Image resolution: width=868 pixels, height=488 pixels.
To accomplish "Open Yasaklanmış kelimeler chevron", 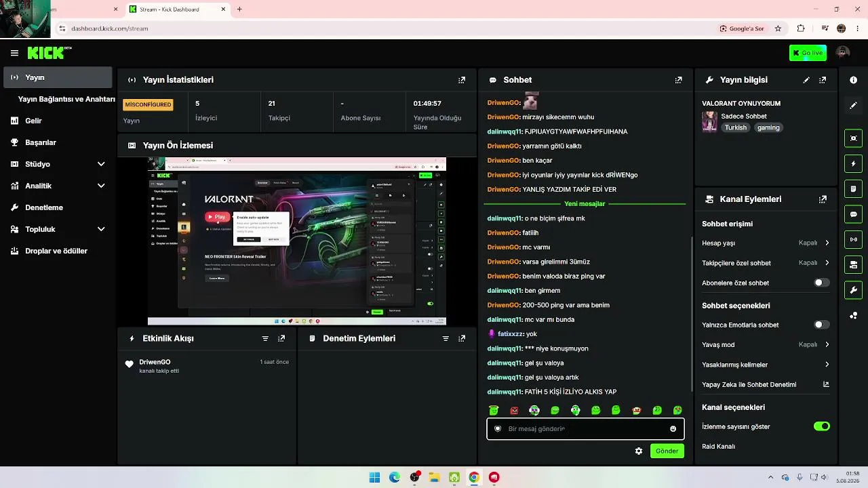I will [827, 365].
